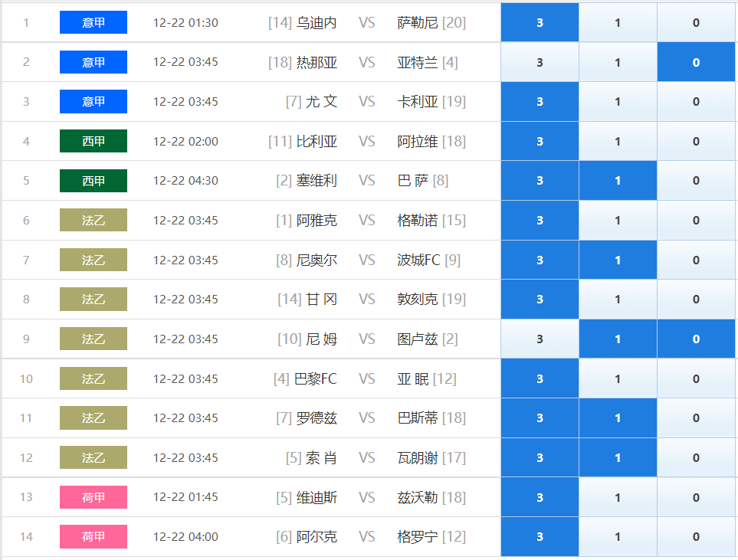The image size is (738, 560).
Task: Click 荷甲 league tag for 维迪斯 match
Action: pos(93,497)
